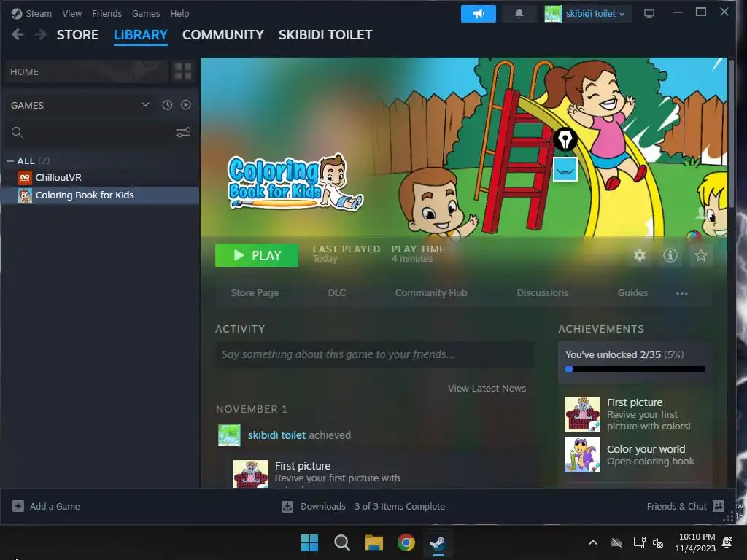Open the Guides link
This screenshot has width=747, height=560.
coord(632,293)
